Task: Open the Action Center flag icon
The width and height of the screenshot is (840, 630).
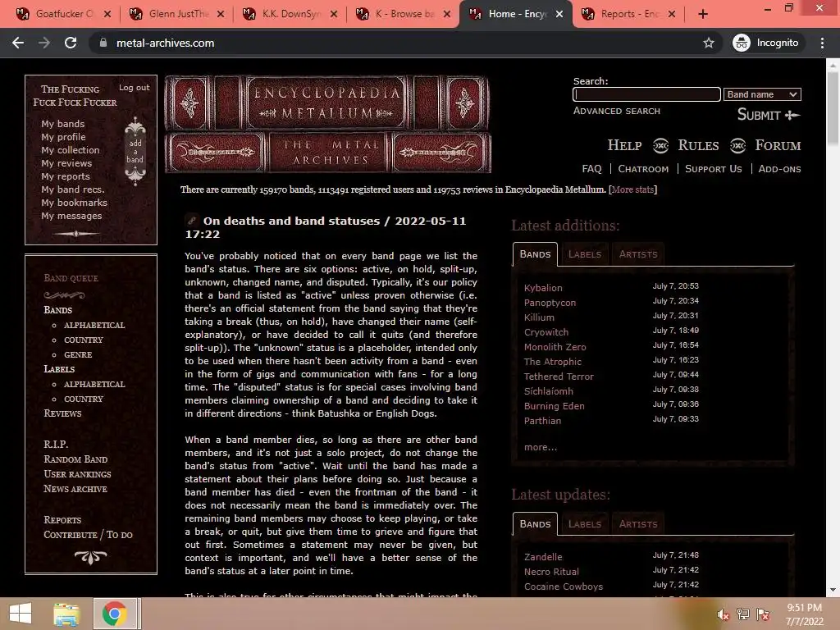Action: pyautogui.click(x=763, y=614)
